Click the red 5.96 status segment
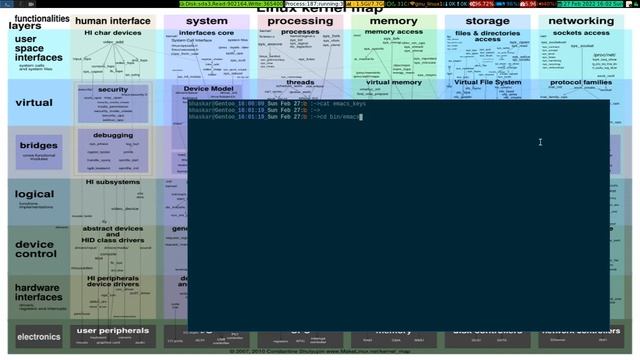The height and width of the screenshot is (360, 640). coord(528,4)
